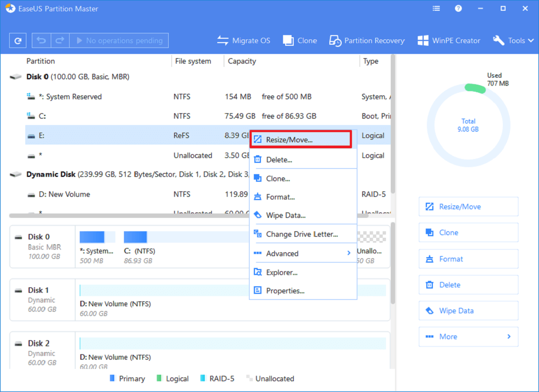Choose Clone... from the context menu
Screen dimensions: 539x392
pyautogui.click(x=303, y=178)
